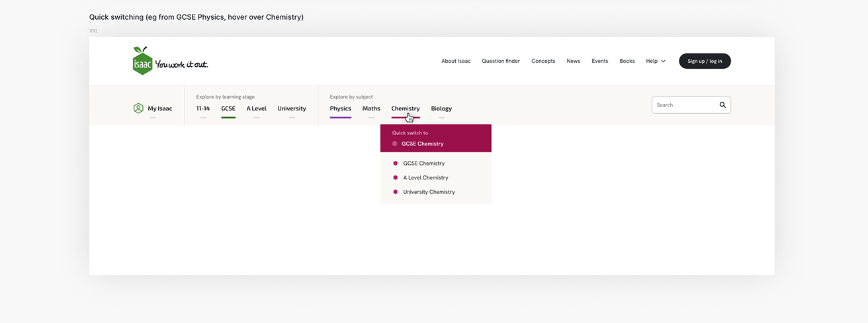This screenshot has height=323, width=868.
Task: Click the Isaac green apple logo
Action: 142,60
